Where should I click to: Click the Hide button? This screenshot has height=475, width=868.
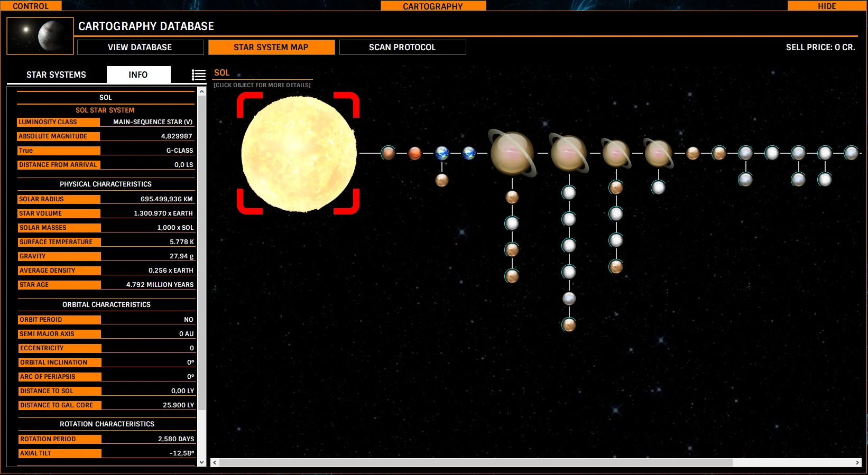tap(827, 6)
